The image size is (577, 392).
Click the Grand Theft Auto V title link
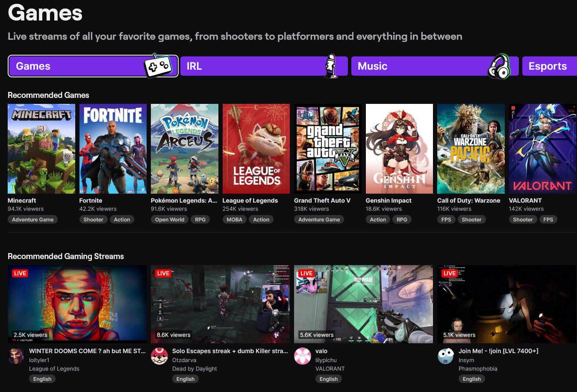click(322, 200)
